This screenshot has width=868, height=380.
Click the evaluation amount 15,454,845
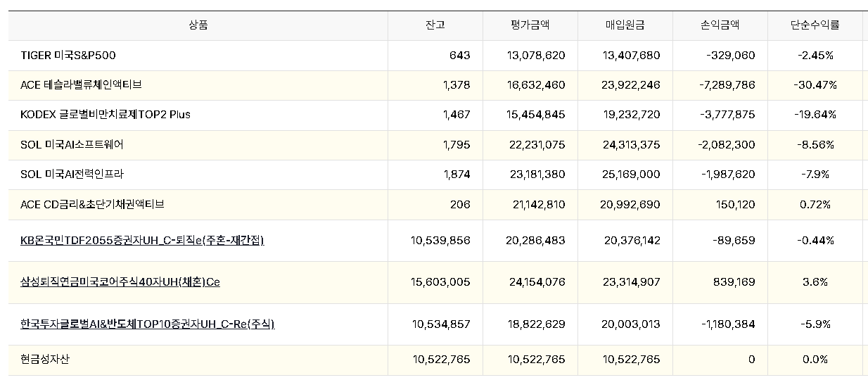536,114
